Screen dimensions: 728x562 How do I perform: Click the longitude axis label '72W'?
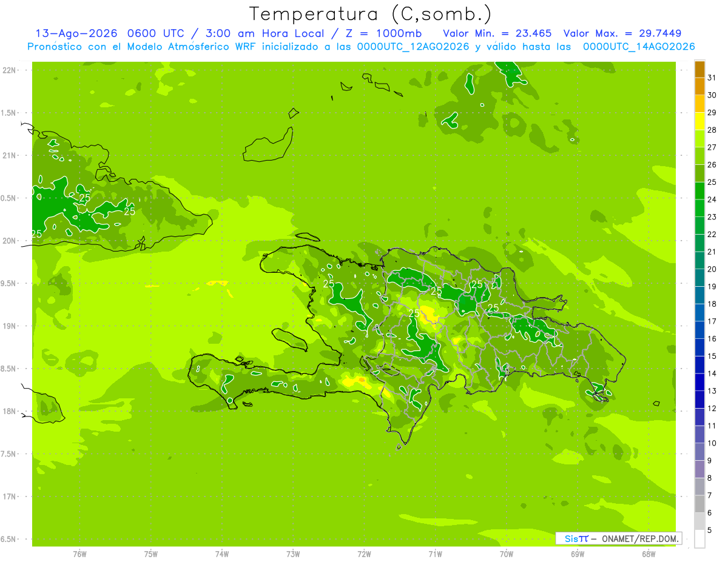pos(365,554)
